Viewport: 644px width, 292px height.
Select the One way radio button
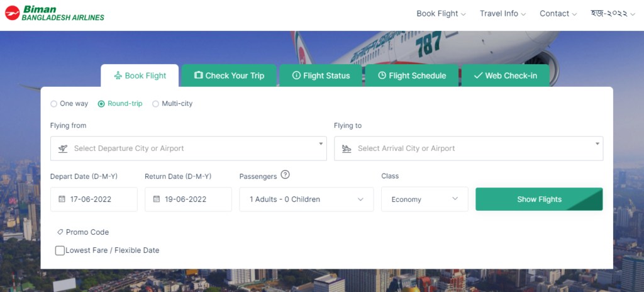pyautogui.click(x=54, y=104)
